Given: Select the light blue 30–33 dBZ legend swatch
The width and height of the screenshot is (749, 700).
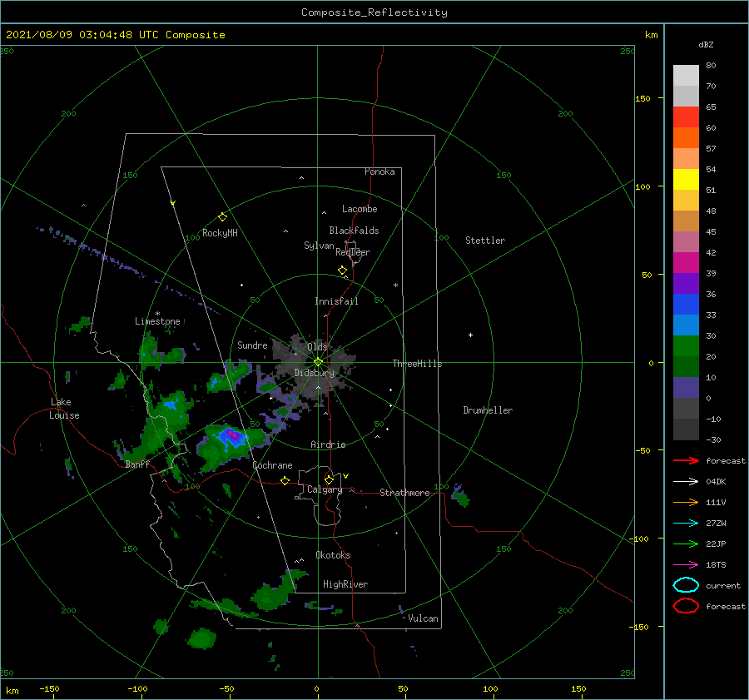Looking at the screenshot, I should coord(686,325).
